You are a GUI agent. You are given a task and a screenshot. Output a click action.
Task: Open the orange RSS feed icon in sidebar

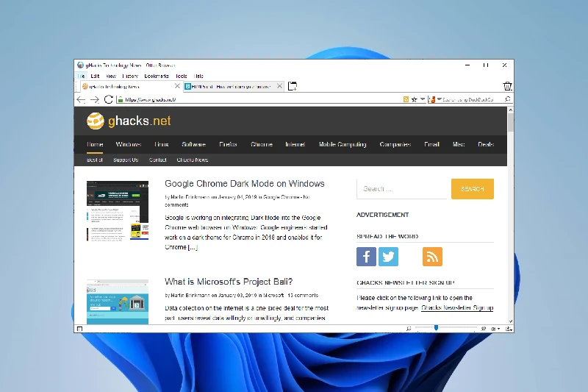coord(432,257)
